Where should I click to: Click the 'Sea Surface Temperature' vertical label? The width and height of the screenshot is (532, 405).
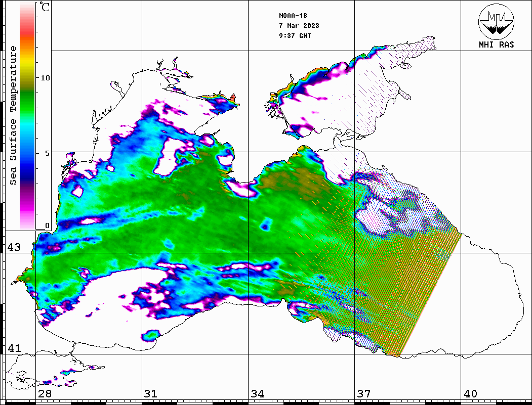pyautogui.click(x=13, y=116)
